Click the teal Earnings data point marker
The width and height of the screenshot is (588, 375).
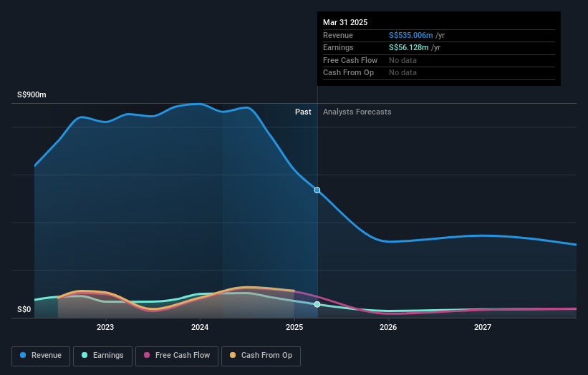pyautogui.click(x=317, y=305)
